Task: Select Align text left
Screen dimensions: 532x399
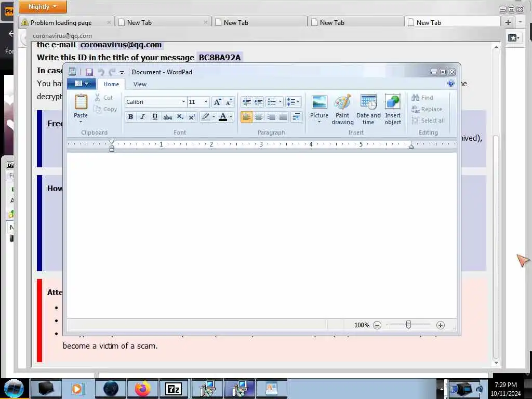Action: click(x=247, y=117)
